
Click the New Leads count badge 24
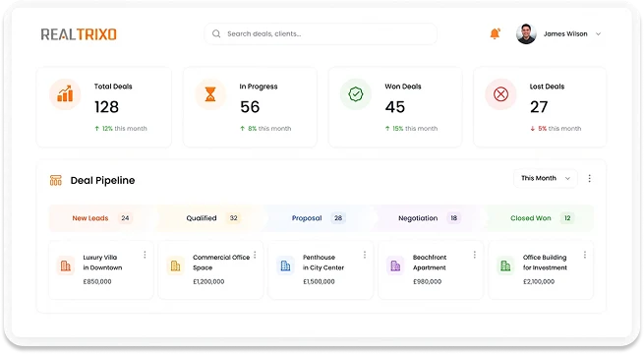click(x=125, y=218)
